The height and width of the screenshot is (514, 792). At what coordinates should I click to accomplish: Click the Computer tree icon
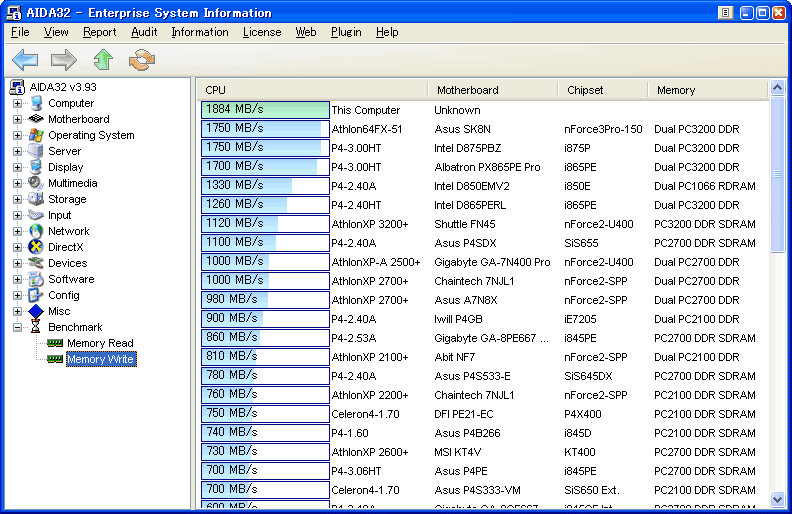36,103
